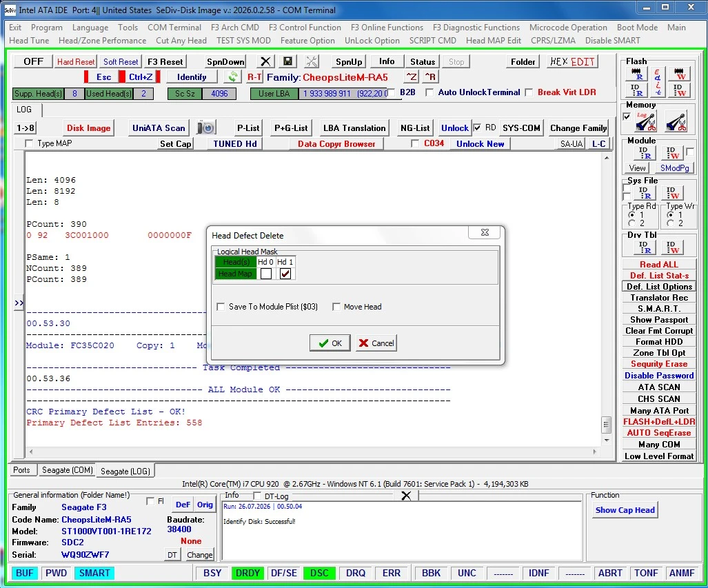The image size is (708, 588).
Task: Click the Show Cap Head button
Action: [625, 510]
